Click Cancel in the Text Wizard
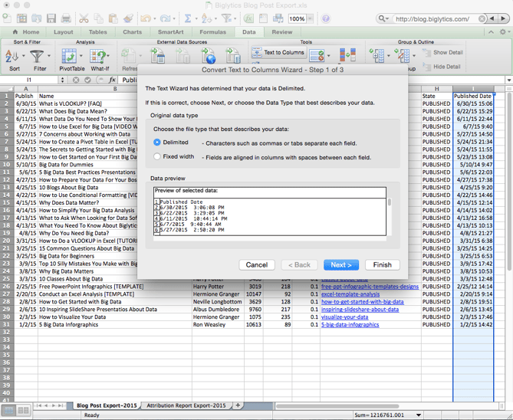The image size is (513, 420). (x=257, y=265)
